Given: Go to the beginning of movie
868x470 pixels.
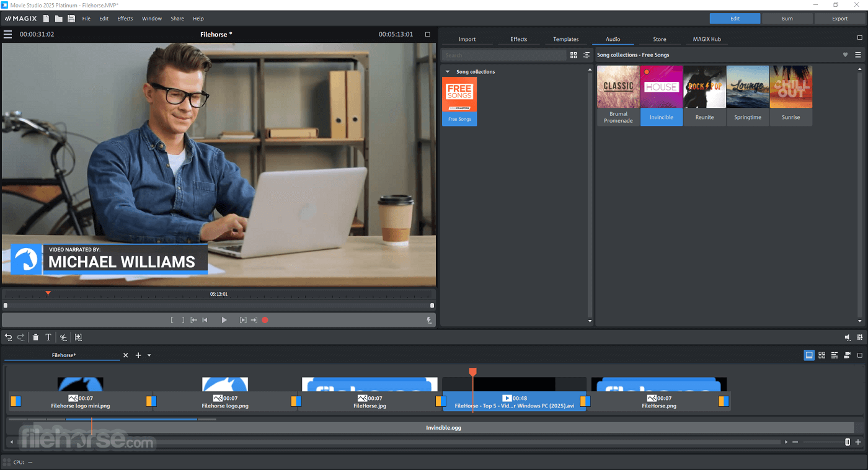Looking at the screenshot, I should 205,320.
